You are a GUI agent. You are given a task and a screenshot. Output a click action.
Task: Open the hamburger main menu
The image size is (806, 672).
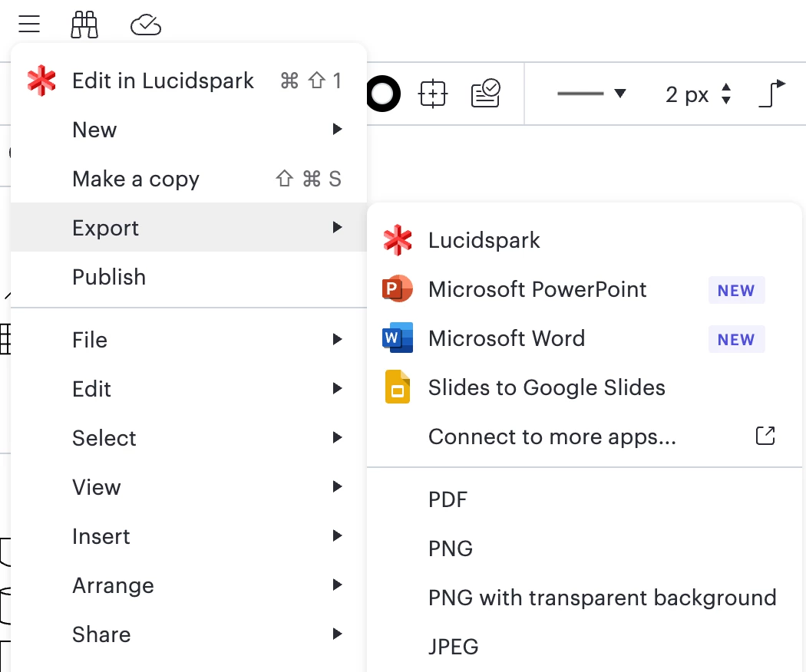point(29,24)
